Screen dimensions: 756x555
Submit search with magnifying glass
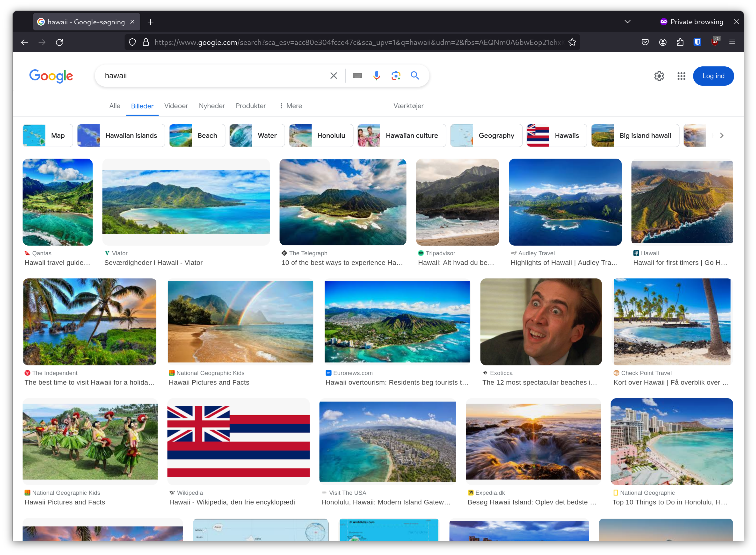(415, 76)
